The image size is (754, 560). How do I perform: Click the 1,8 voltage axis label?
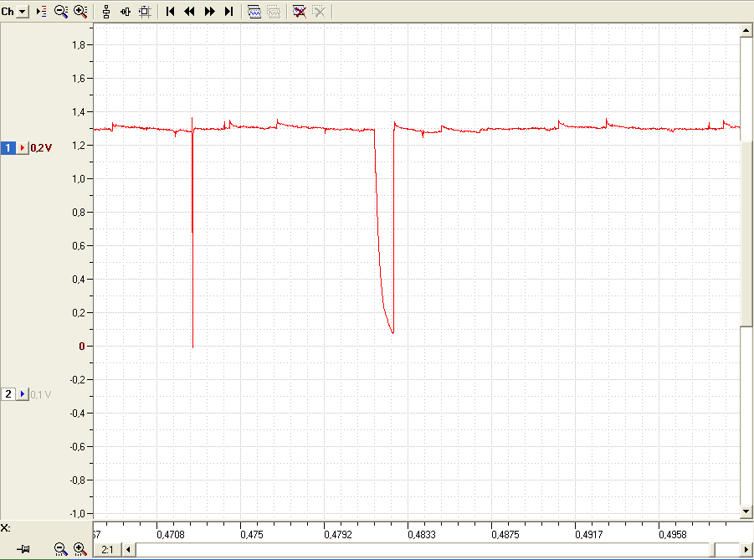point(79,45)
